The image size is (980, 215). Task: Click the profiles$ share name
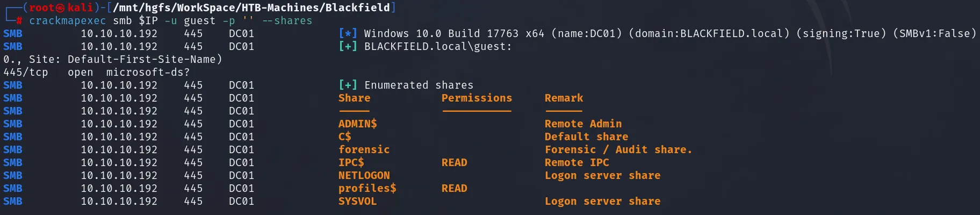pyautogui.click(x=367, y=188)
